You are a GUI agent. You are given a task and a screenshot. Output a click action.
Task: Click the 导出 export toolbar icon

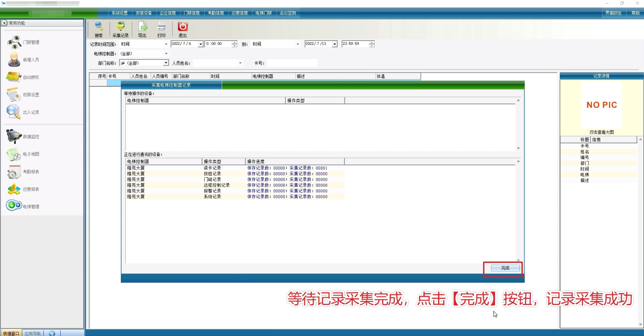(142, 29)
